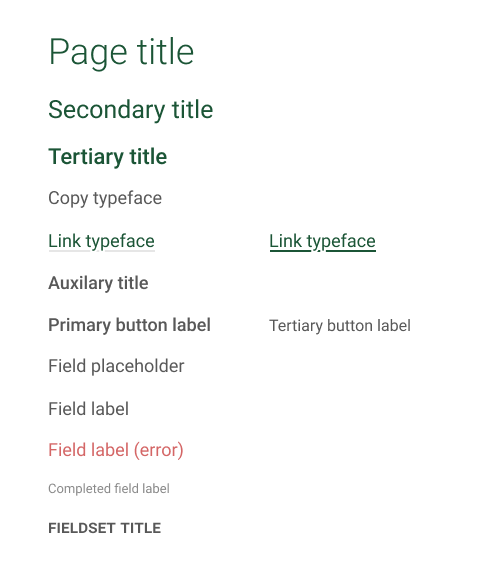
Task: Click the word "(error)" in the red label
Action: pyautogui.click(x=159, y=450)
